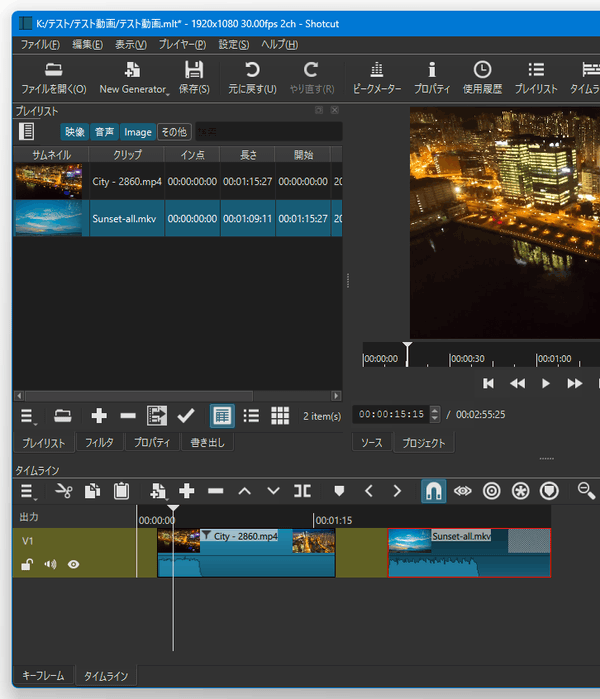Open the ヘルプ(H) menu
Screen dimensions: 600x699
point(279,45)
